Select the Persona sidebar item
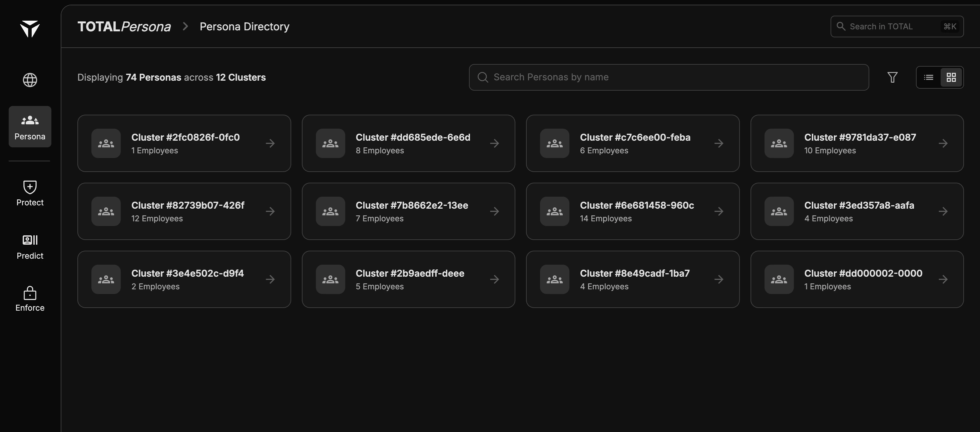Screen dimensions: 980x432 pos(30,127)
